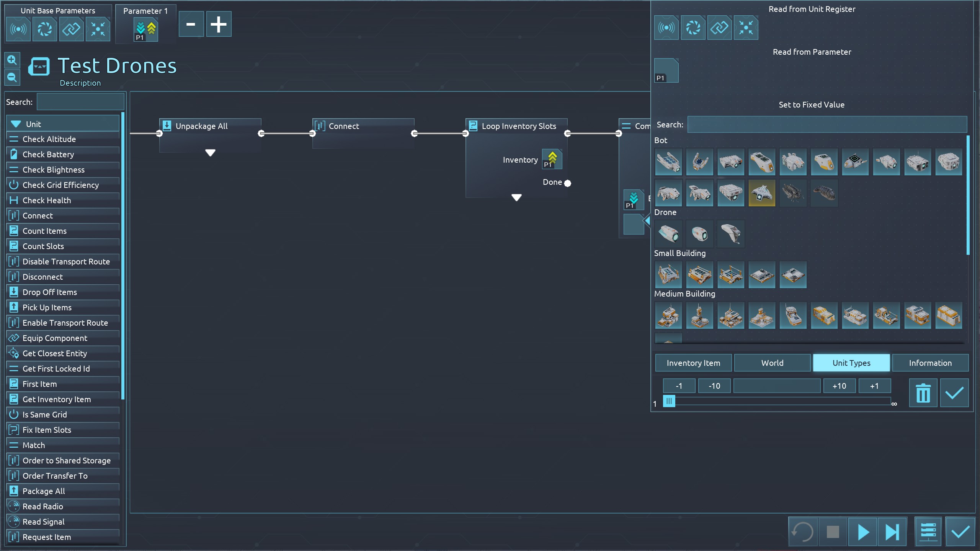The image size is (980, 551).
Task: Click the Signal register icon in Unit Base Parameters
Action: tap(18, 29)
